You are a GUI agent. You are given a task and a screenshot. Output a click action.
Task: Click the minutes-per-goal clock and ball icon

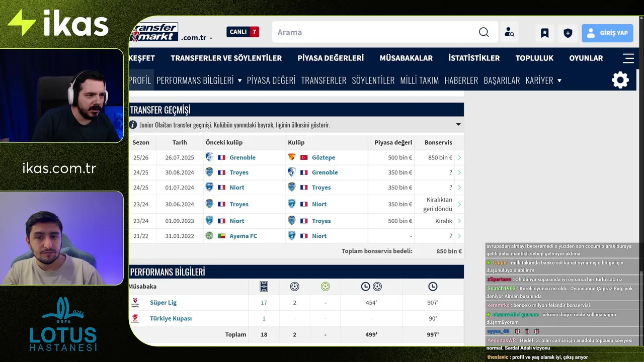tap(371, 287)
